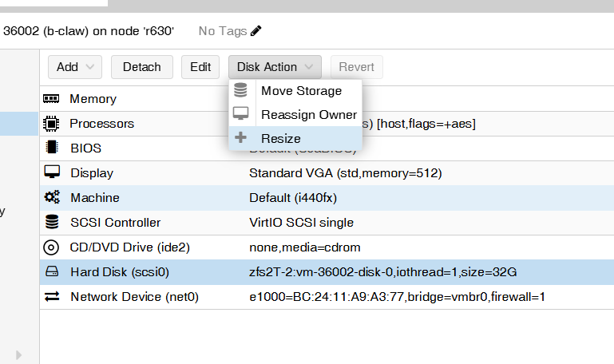Viewport: 614px width, 364px height.
Task: Click the pencil icon next to No Tags
Action: coord(256,31)
